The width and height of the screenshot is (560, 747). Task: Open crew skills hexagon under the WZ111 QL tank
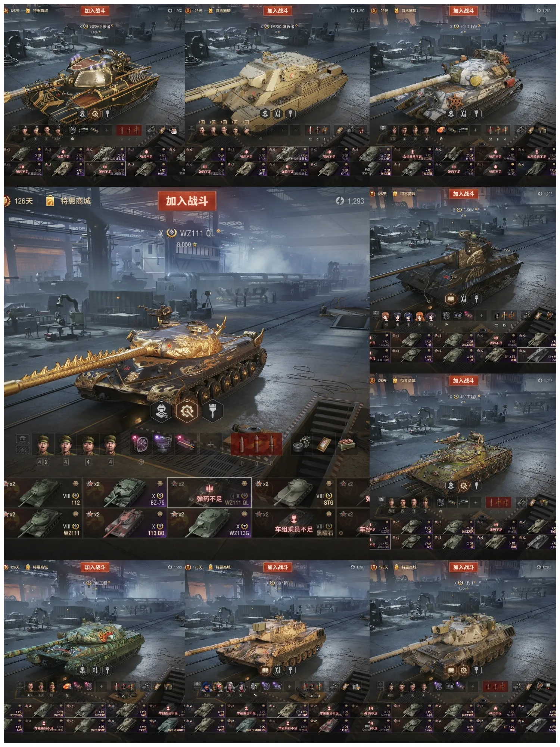[161, 411]
